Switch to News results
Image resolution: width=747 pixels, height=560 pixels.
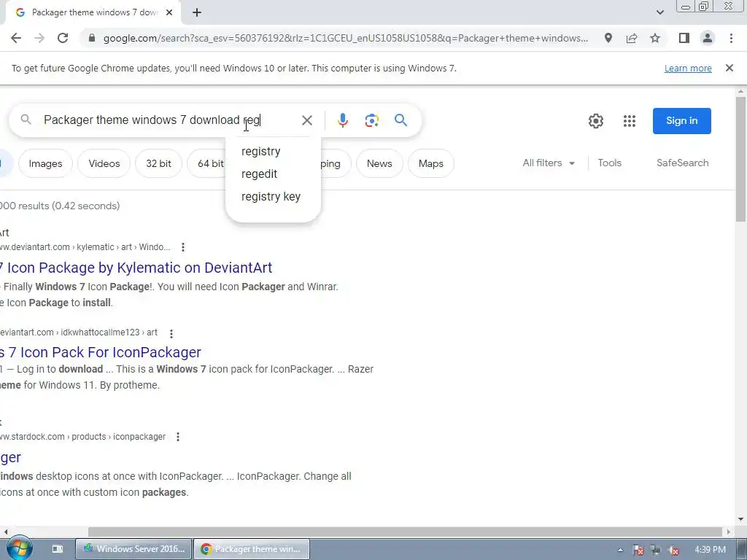[379, 163]
